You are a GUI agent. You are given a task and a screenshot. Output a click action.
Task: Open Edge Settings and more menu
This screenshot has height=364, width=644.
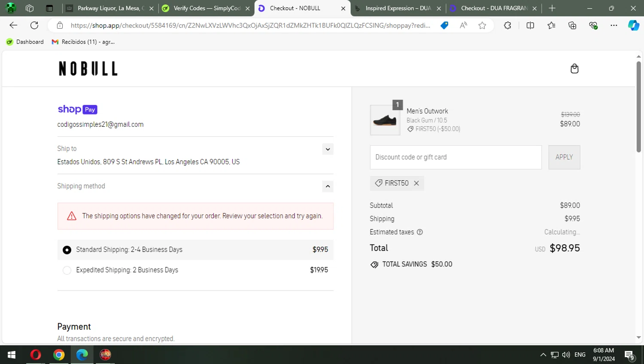point(614,25)
